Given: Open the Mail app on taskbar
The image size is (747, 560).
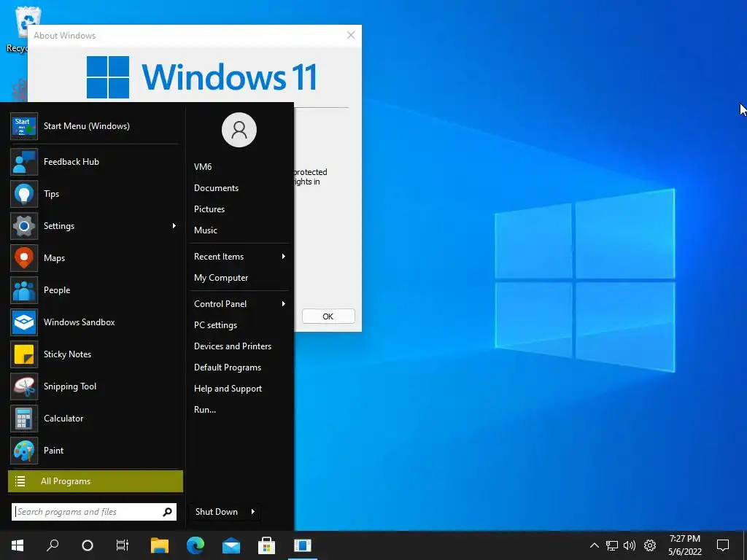Looking at the screenshot, I should pyautogui.click(x=231, y=545).
